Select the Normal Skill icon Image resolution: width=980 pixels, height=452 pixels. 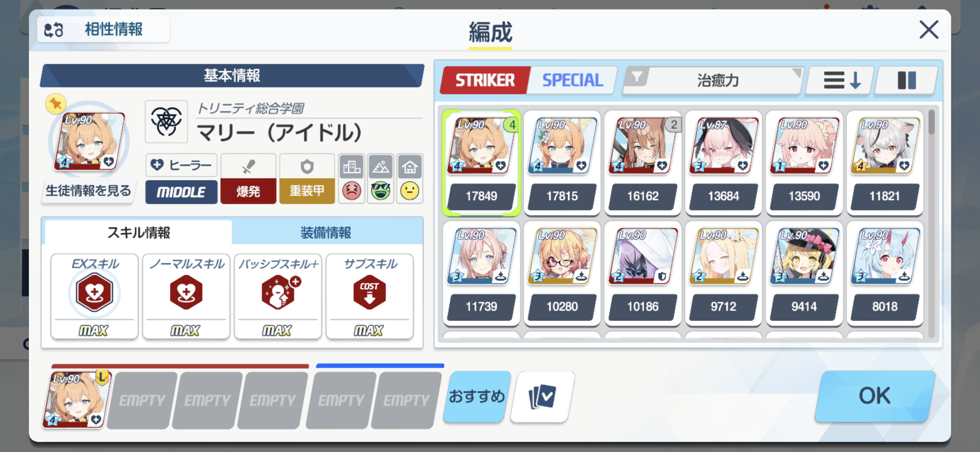coord(186,292)
